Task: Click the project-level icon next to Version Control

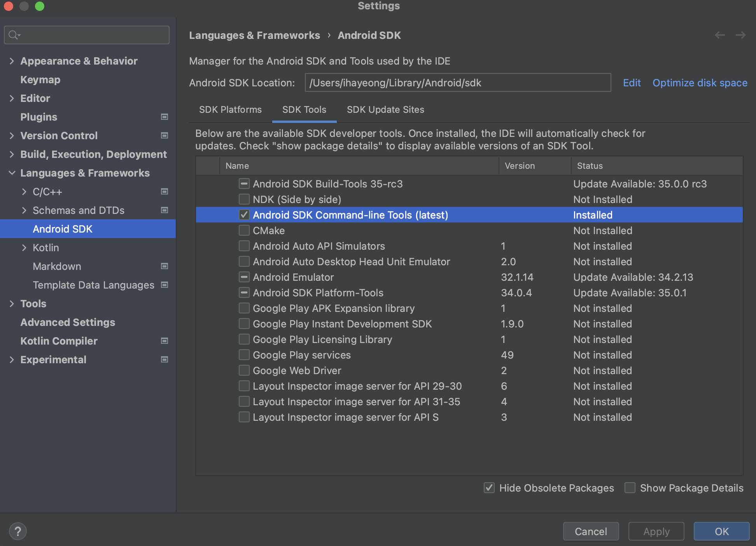Action: pyautogui.click(x=164, y=136)
